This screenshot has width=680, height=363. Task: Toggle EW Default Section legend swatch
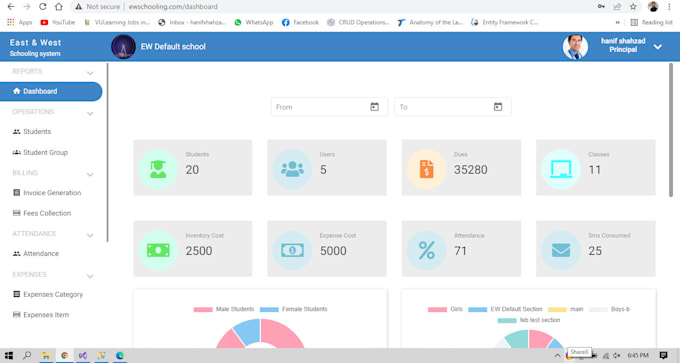tap(477, 309)
